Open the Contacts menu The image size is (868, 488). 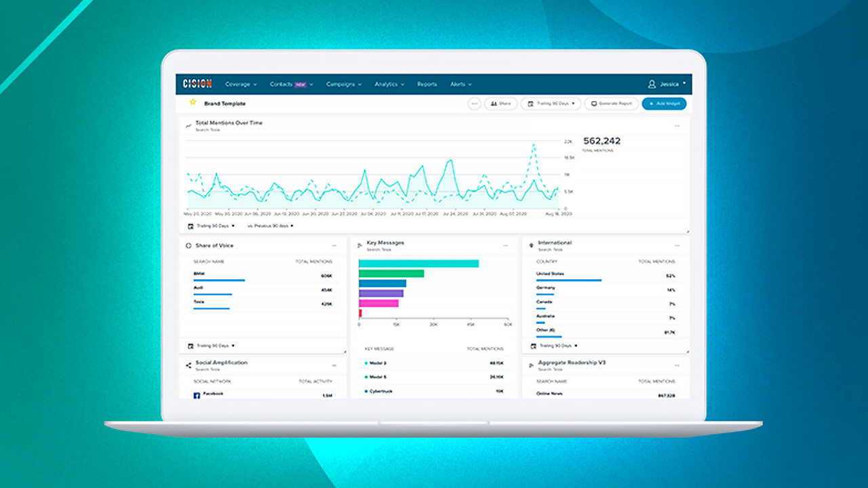(x=292, y=84)
